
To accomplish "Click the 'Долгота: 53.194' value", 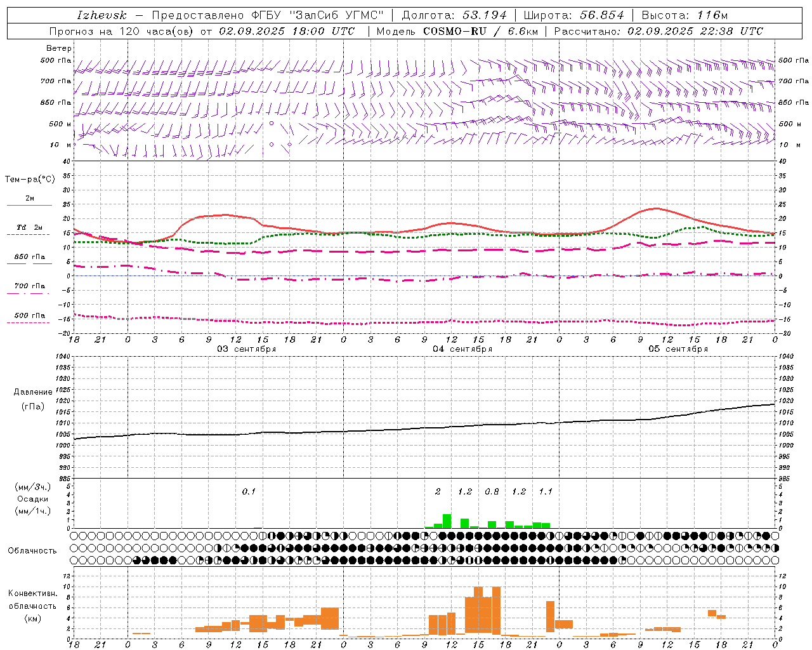I will 454,15.
